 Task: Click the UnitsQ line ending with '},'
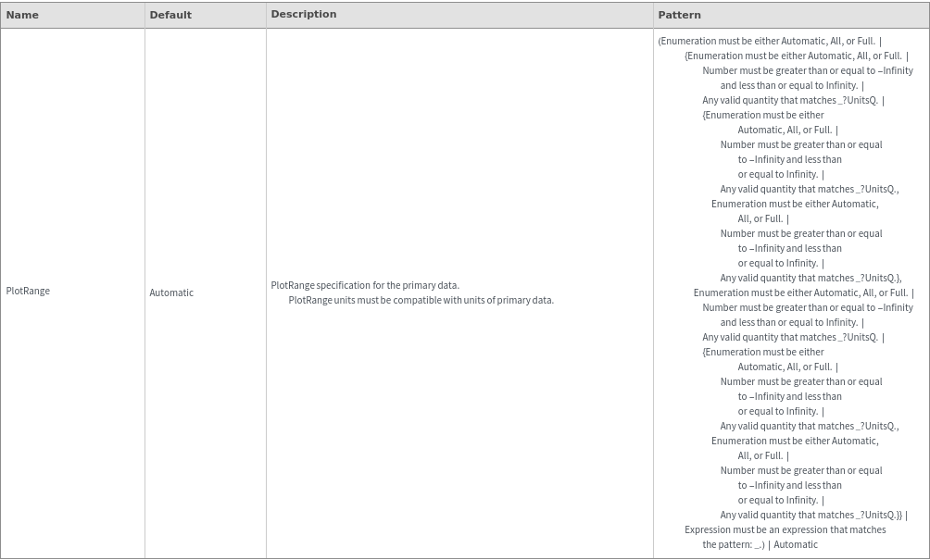811,278
